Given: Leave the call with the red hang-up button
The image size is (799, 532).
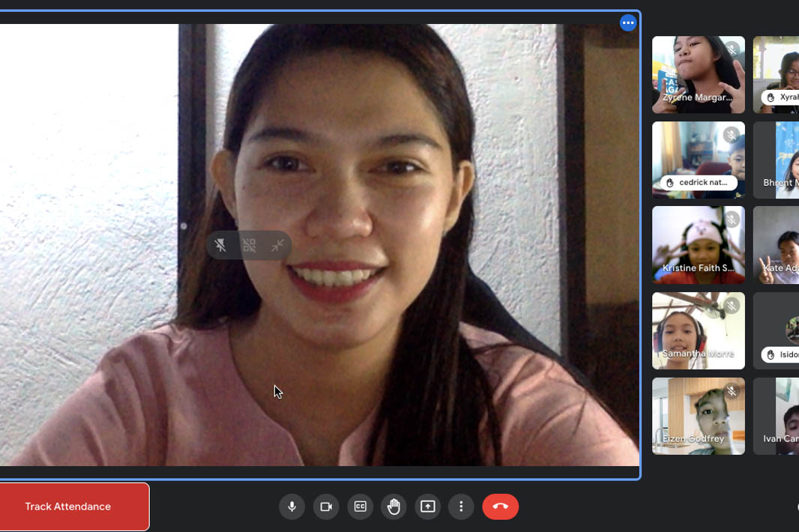Looking at the screenshot, I should (501, 507).
